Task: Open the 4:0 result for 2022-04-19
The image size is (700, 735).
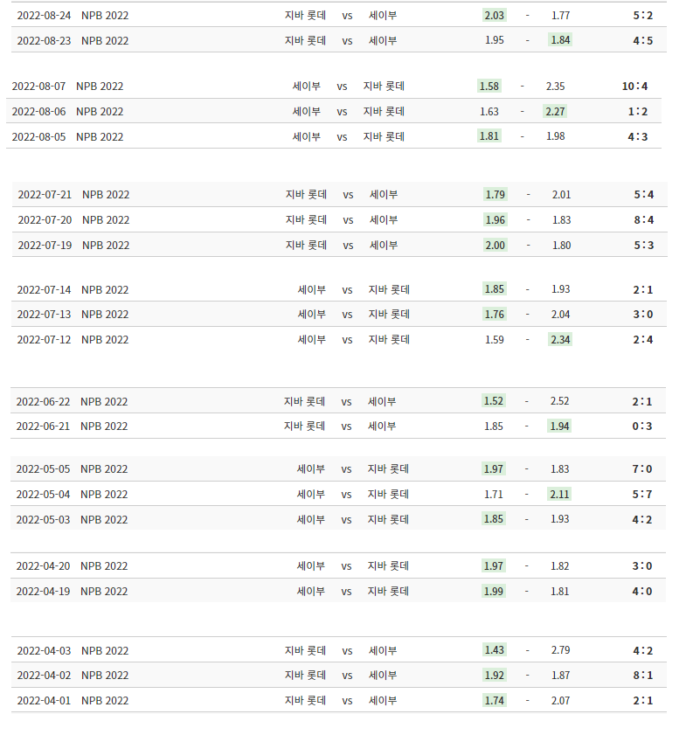Action: [x=642, y=592]
